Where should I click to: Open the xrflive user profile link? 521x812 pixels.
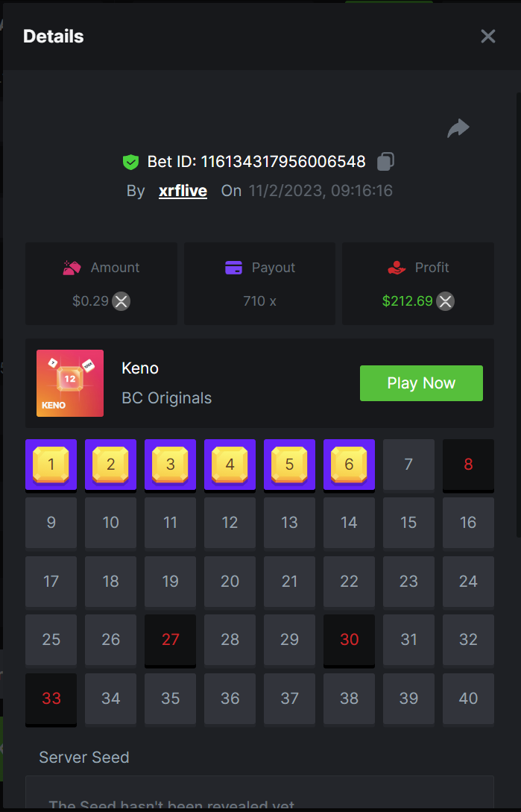(x=183, y=191)
